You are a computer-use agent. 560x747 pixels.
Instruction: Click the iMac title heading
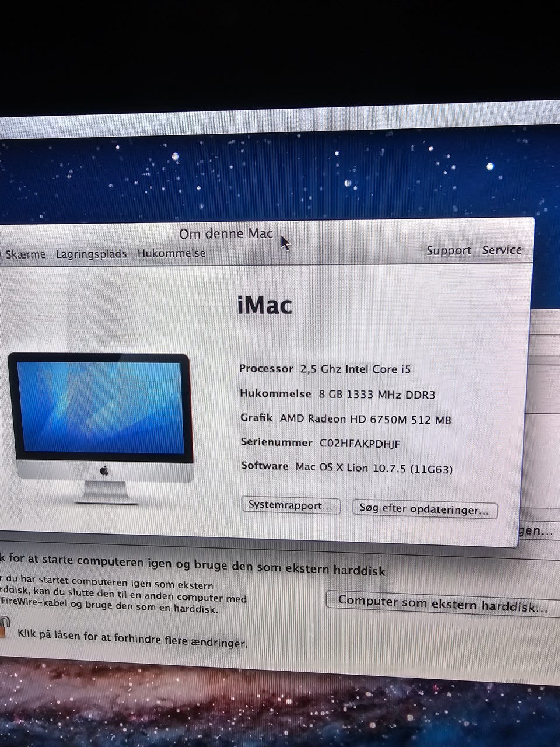coord(264,305)
